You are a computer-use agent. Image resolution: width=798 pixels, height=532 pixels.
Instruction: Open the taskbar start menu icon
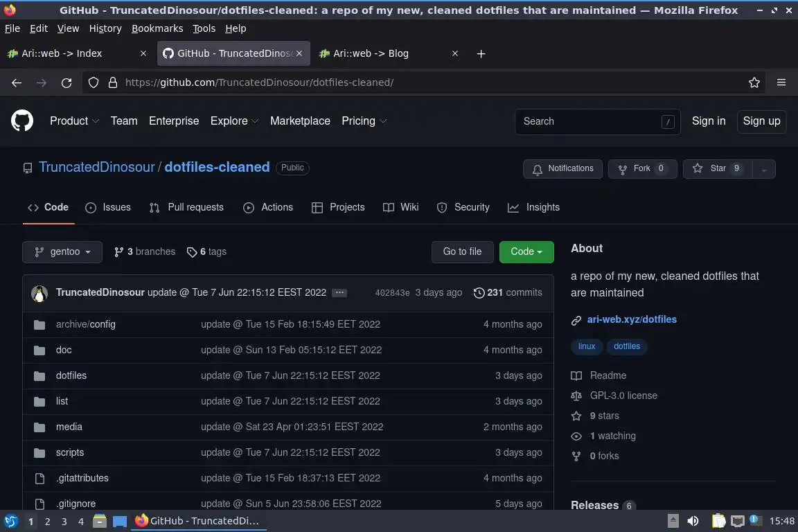(10, 521)
